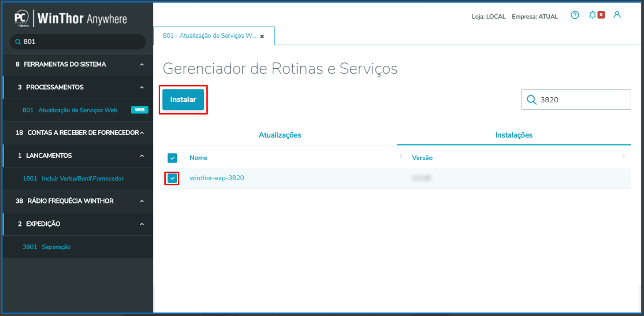Uncheck the winthor-exp-3820 row checkbox
The width and height of the screenshot is (644, 316).
172,178
